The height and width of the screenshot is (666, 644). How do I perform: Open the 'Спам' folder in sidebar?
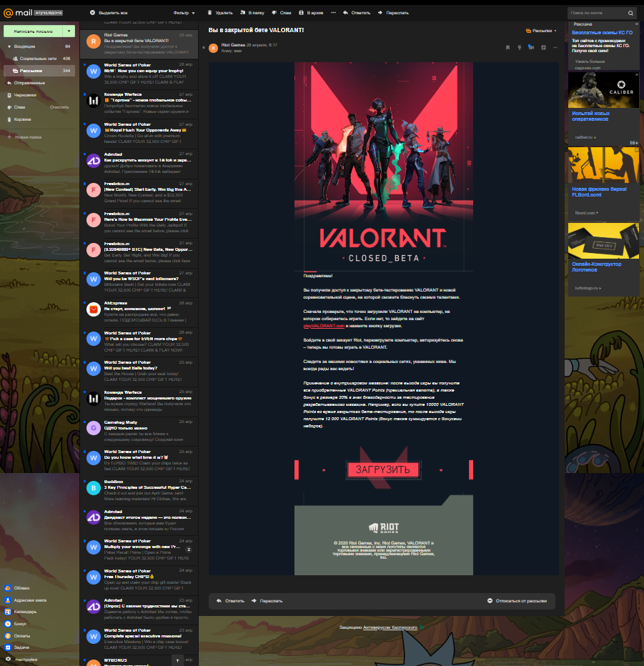tap(19, 107)
